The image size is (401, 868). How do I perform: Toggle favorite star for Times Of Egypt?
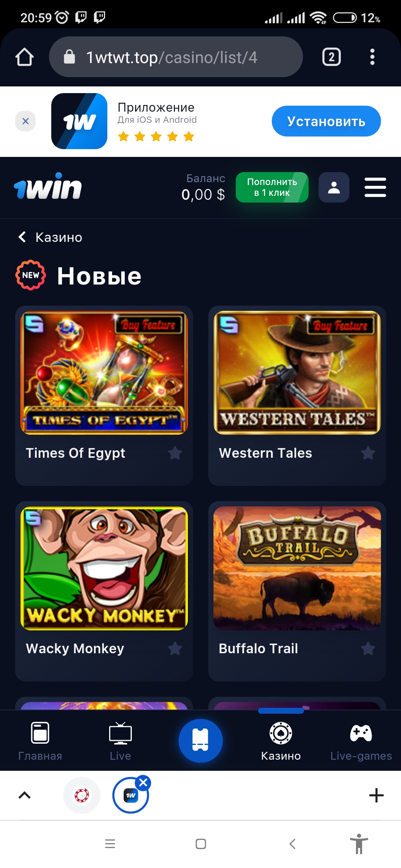pos(175,453)
